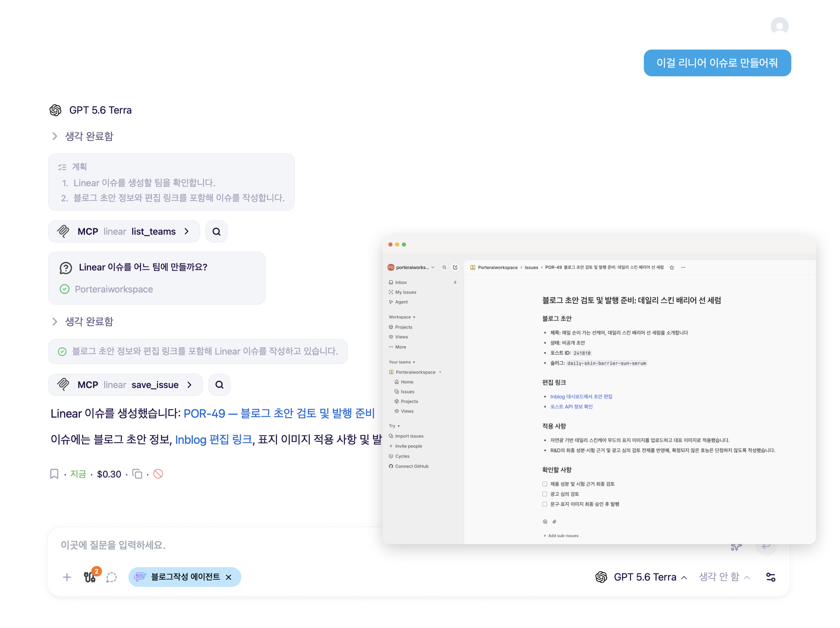Click the Linear issue title text

631,300
